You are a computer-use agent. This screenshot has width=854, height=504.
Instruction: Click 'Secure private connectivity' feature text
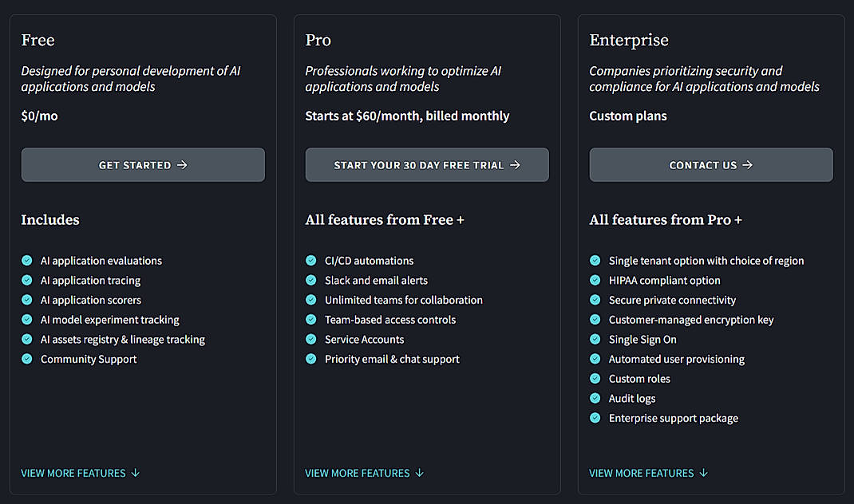pyautogui.click(x=672, y=300)
